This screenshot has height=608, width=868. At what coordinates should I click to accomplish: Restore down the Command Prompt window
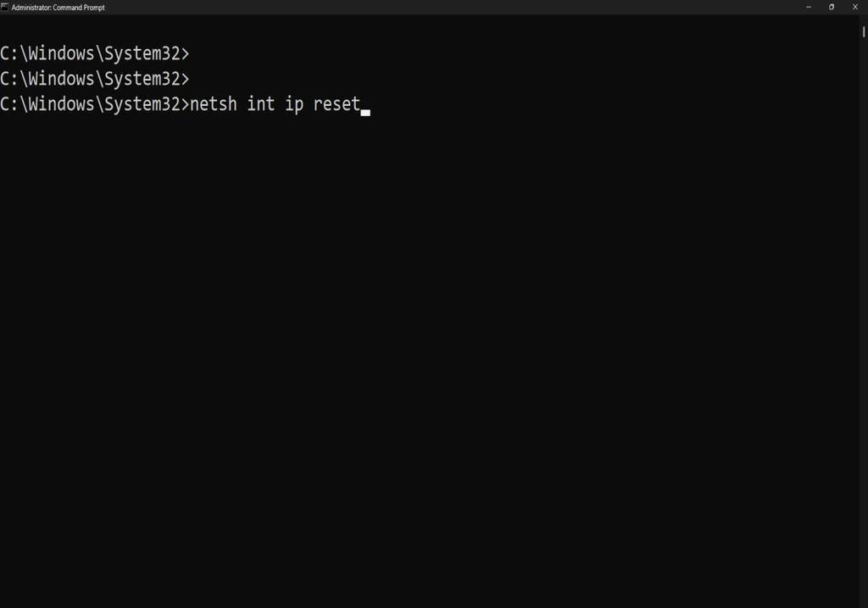(832, 7)
